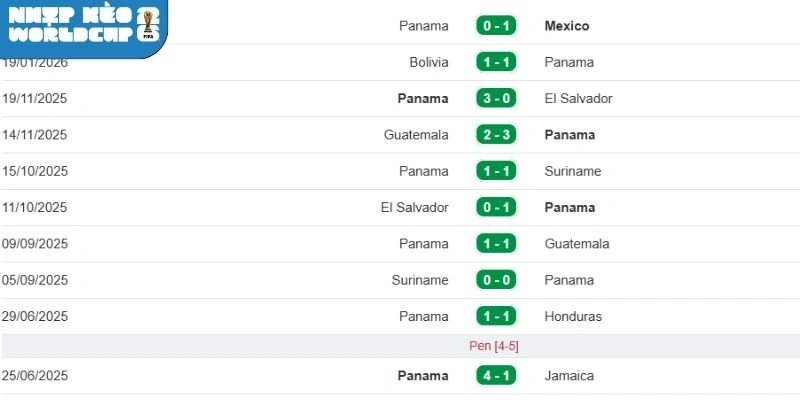
Task: Open the 0-0 Suriname vs Panama score
Action: click(496, 280)
